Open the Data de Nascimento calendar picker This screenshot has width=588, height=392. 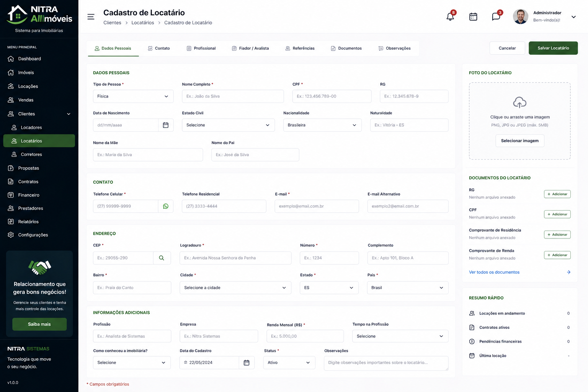pos(166,125)
